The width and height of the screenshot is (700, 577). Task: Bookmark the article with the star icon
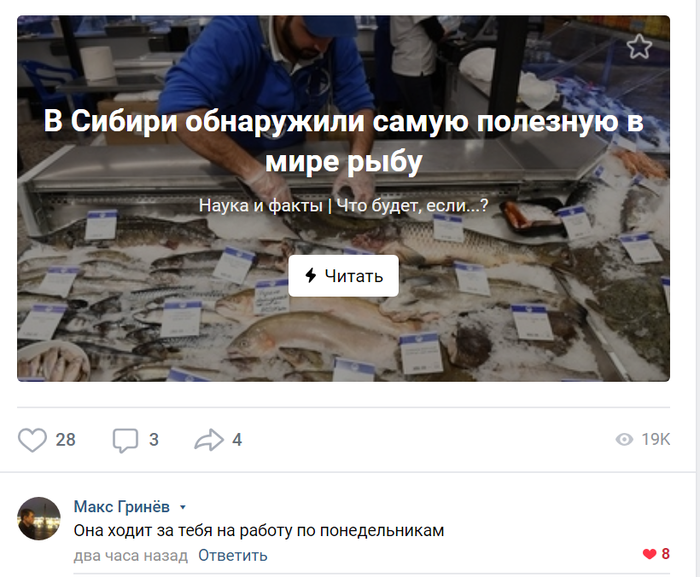(639, 46)
